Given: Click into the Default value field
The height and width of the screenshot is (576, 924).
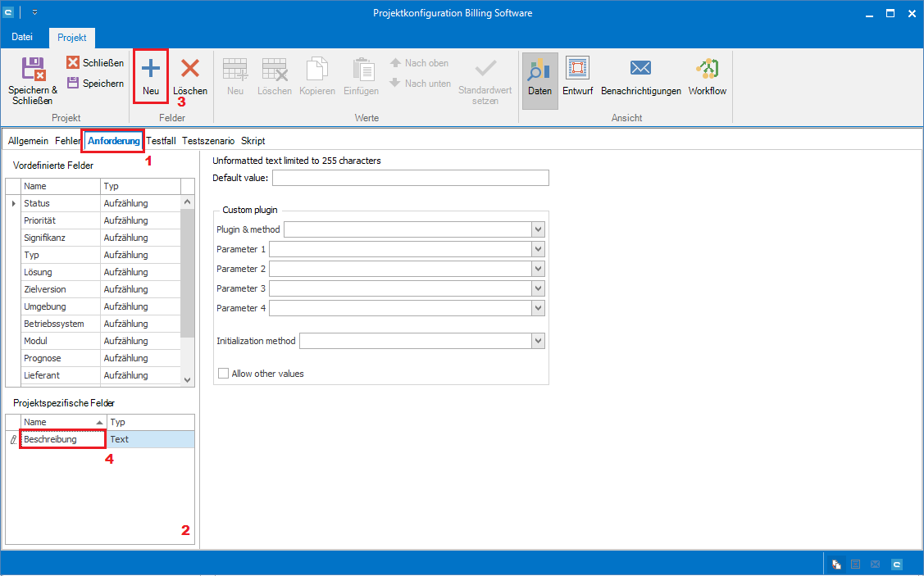Looking at the screenshot, I should click(410, 179).
